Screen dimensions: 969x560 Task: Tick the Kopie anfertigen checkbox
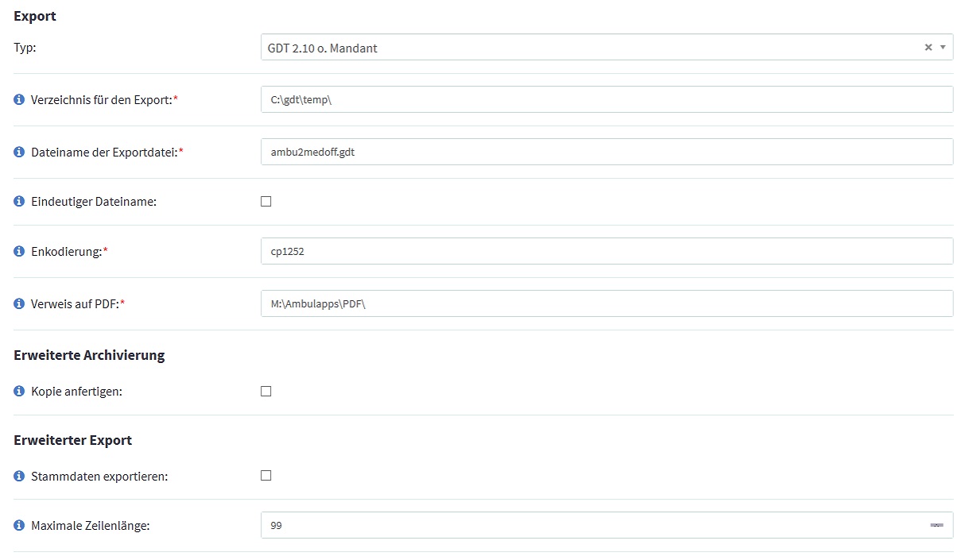pyautogui.click(x=266, y=391)
